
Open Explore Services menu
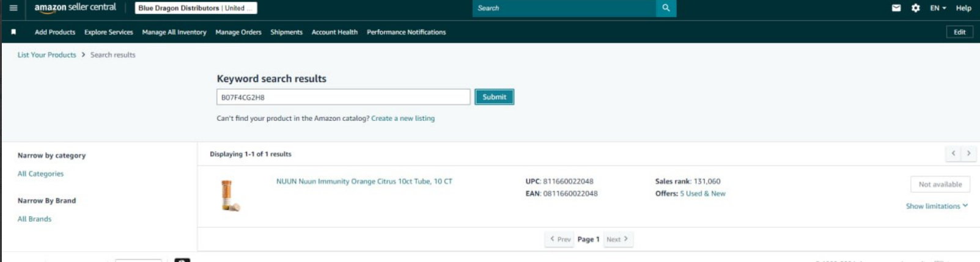(x=108, y=32)
